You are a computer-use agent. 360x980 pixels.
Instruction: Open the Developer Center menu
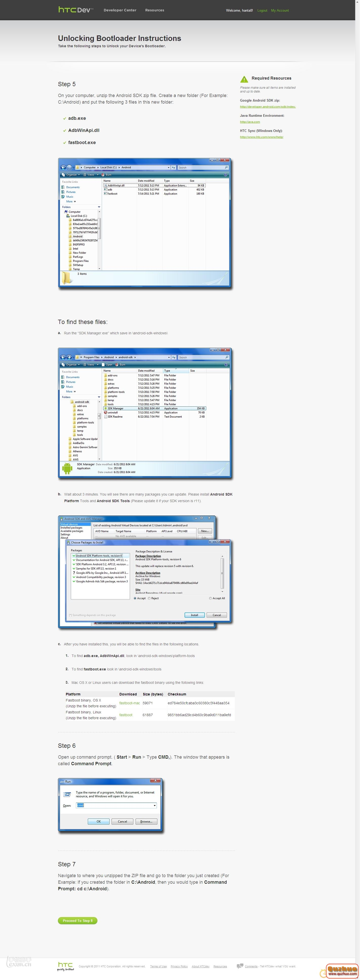coord(120,10)
